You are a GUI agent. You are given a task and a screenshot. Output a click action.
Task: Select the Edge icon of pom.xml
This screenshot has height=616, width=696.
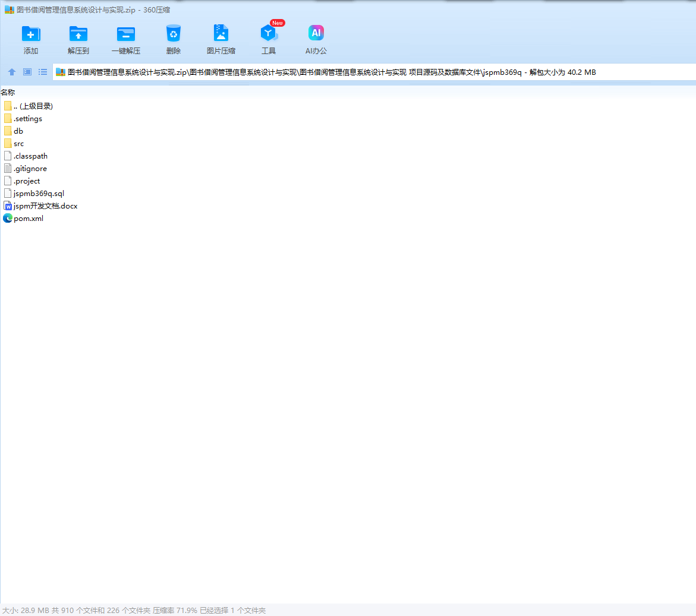coord(8,218)
